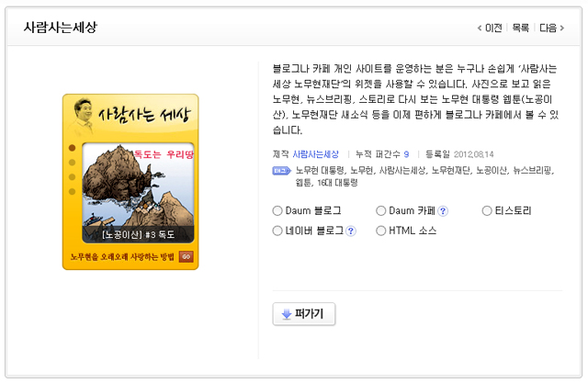
Task: Click the 퍼가기 download button
Action: 304,314
